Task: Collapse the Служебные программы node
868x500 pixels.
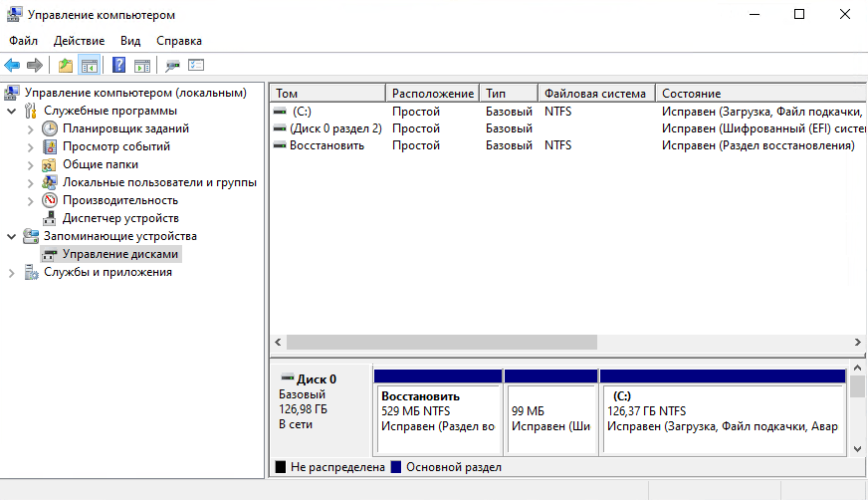Action: pyautogui.click(x=12, y=111)
